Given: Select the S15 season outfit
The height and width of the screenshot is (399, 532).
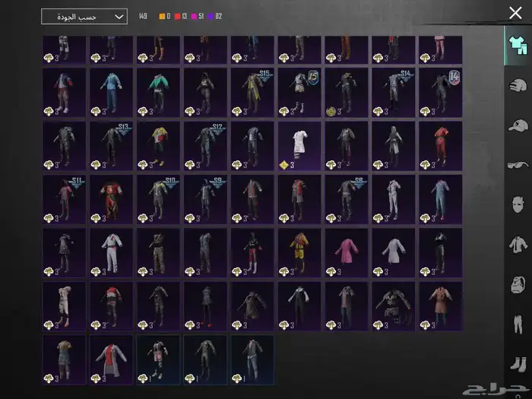Looking at the screenshot, I should 252,92.
